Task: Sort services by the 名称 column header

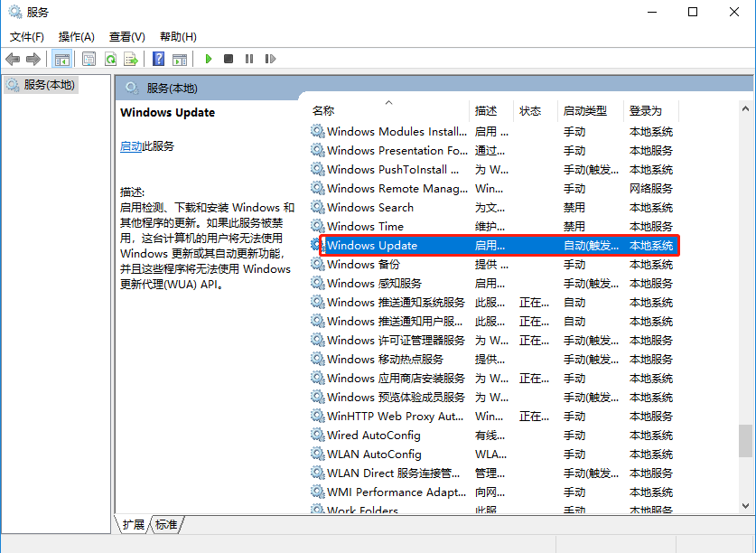Action: [x=323, y=111]
